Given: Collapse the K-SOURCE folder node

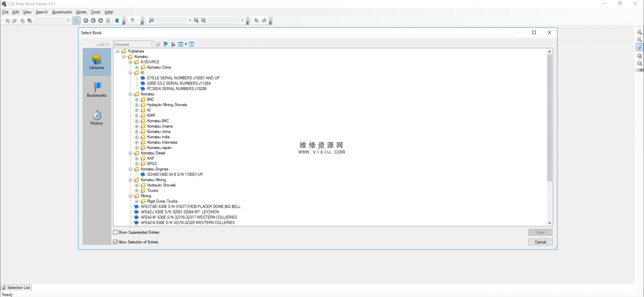Looking at the screenshot, I should click(130, 62).
